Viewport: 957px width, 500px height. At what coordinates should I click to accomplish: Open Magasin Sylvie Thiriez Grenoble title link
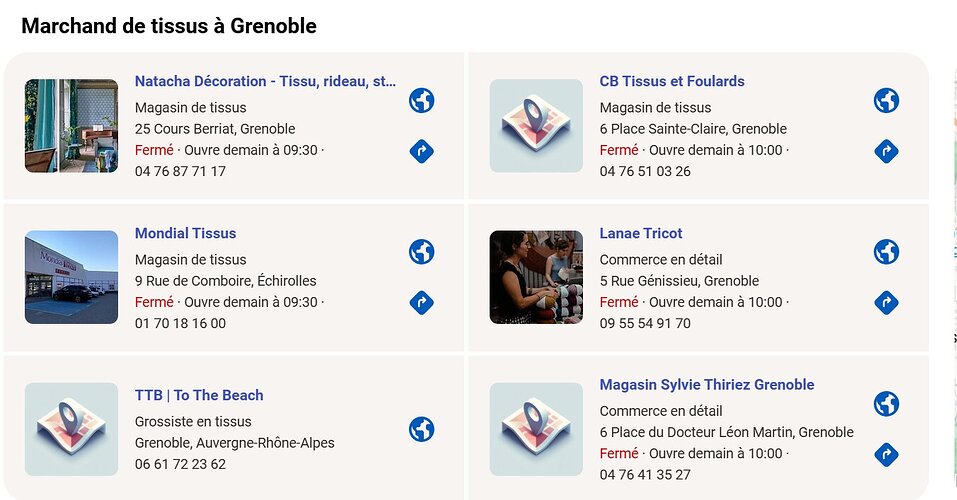click(707, 385)
